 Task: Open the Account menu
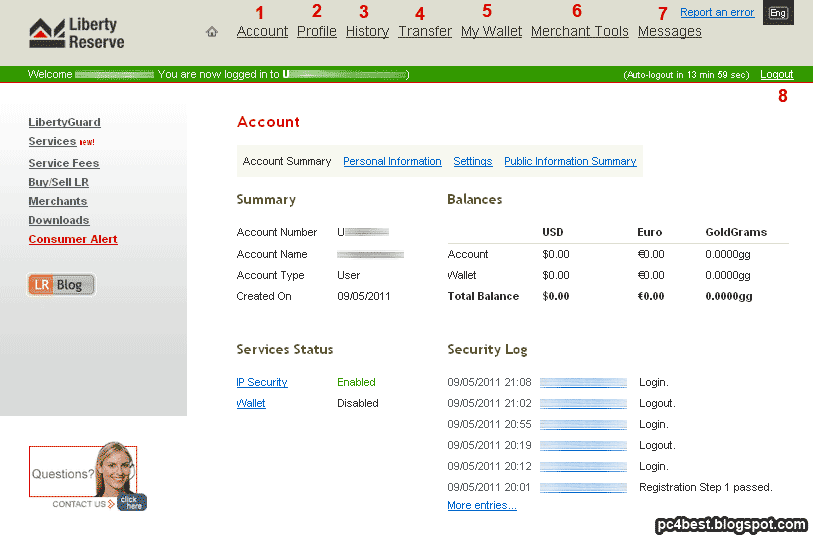[262, 32]
